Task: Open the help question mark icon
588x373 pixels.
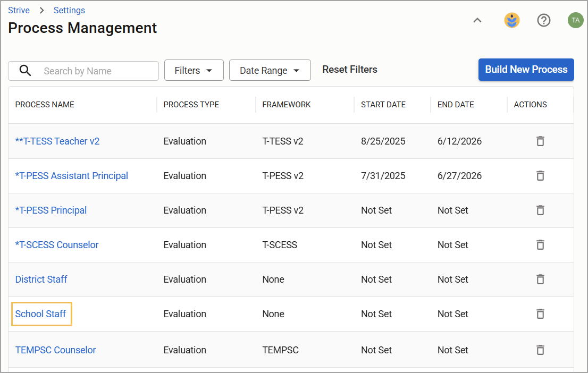Action: tap(543, 20)
